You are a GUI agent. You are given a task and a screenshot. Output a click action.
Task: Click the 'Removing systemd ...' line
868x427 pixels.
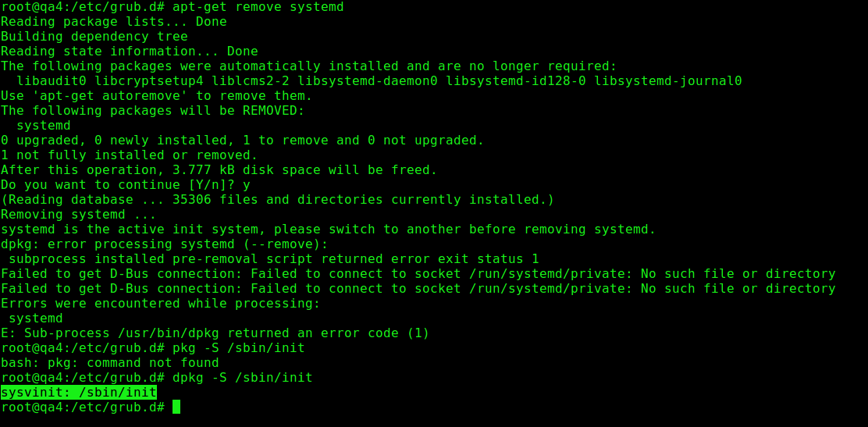pos(78,215)
